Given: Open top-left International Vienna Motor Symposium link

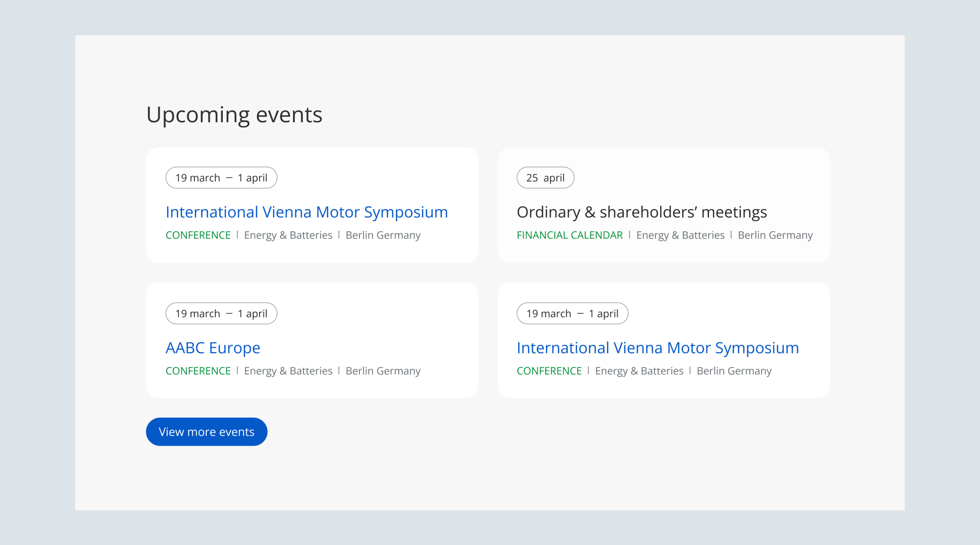Looking at the screenshot, I should [x=307, y=212].
